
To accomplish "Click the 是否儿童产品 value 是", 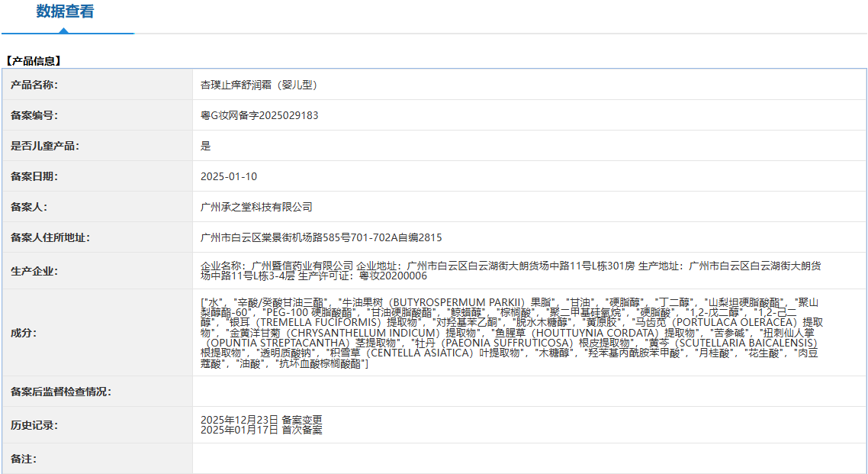I will (205, 147).
